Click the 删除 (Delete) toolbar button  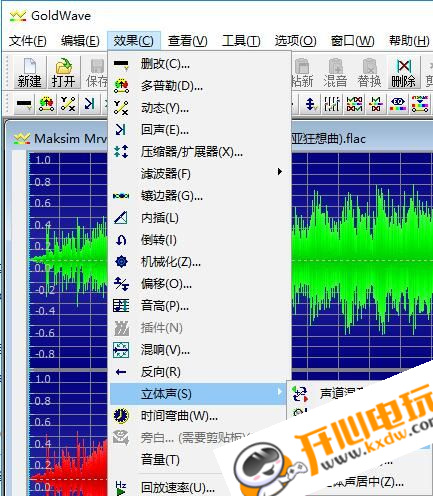coord(403,72)
